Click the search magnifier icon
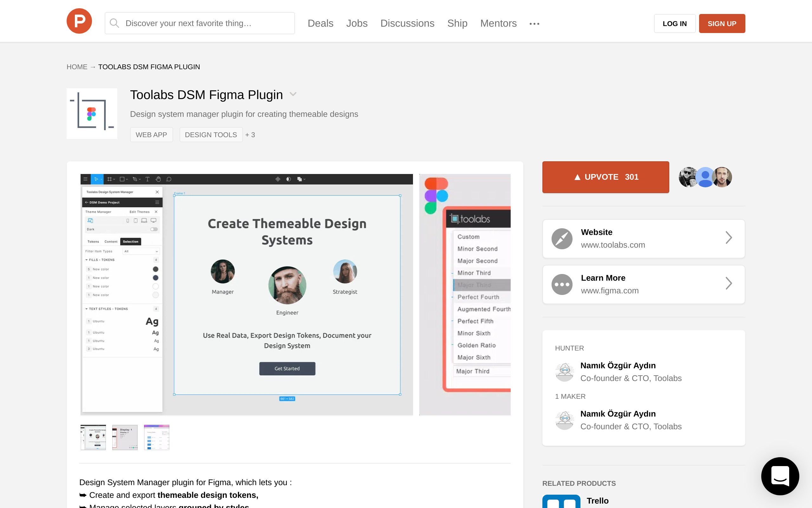Screen dimensions: 812x508 [x=115, y=23]
